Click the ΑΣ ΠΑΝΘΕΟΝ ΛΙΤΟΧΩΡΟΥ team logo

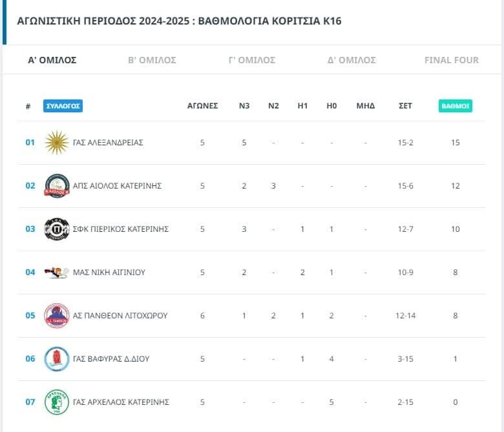coord(56,316)
